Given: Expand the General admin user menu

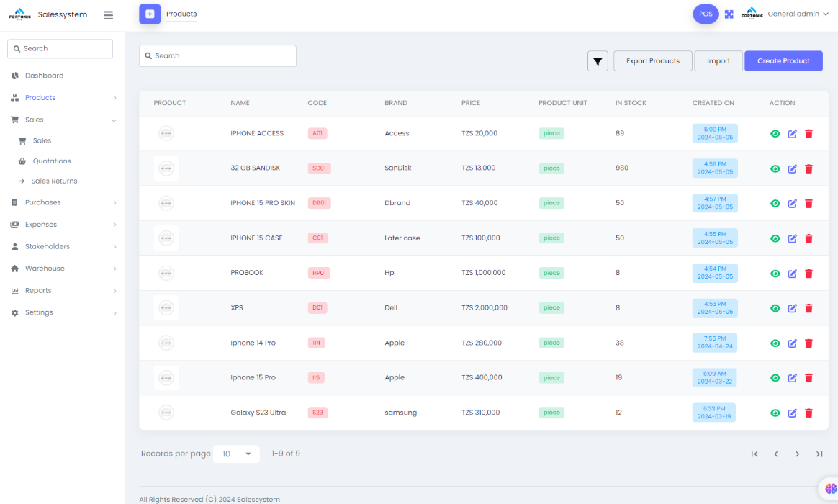Looking at the screenshot, I should [x=798, y=14].
